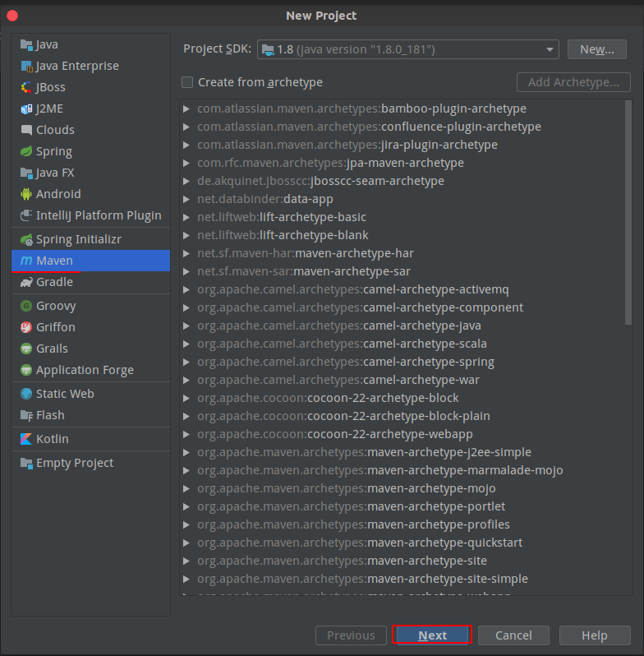Click the Grails icon
644x656 pixels.
[26, 349]
